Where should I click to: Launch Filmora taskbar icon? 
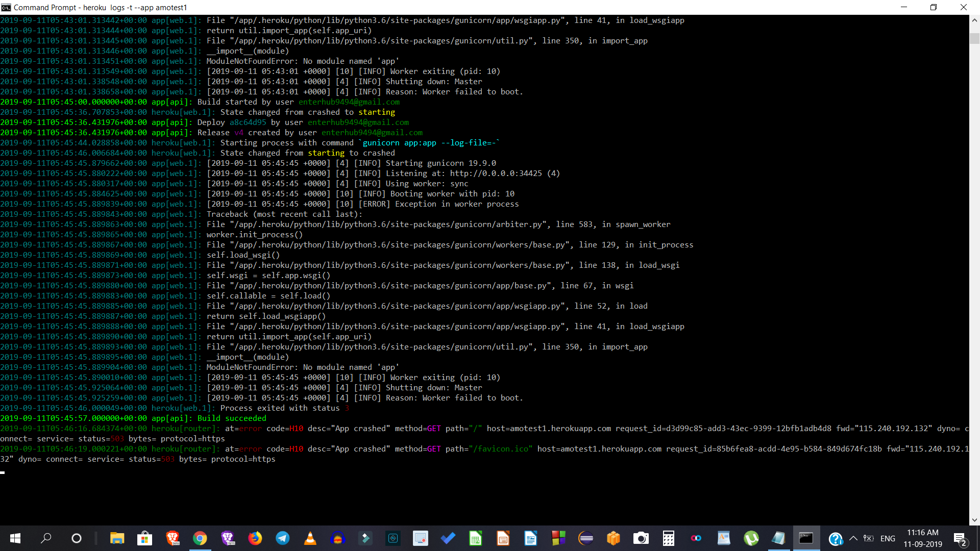(x=365, y=538)
